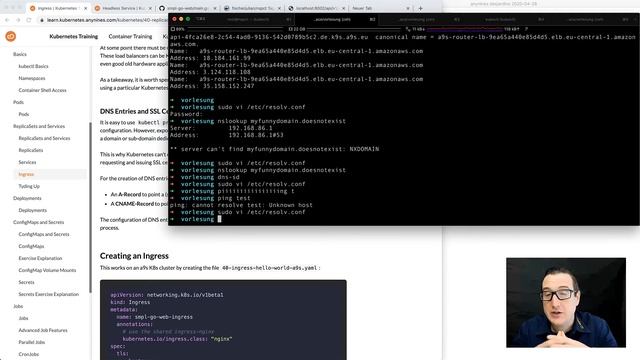Reload the Kubernetes training page
640x360 pixels.
point(29,20)
